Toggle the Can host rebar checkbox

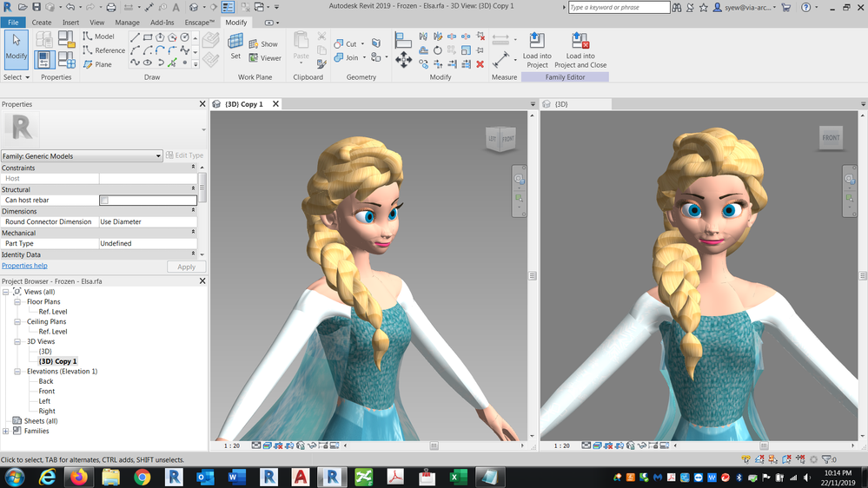[104, 201]
